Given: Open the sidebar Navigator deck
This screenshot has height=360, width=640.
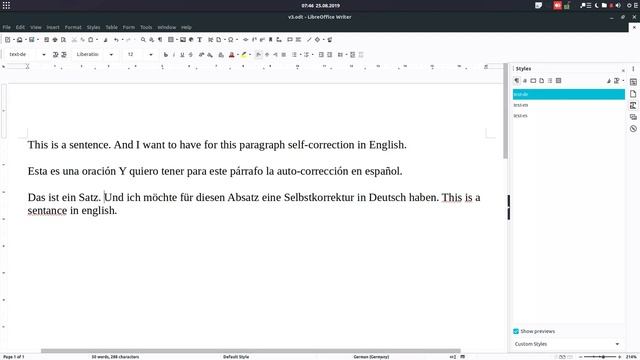Looking at the screenshot, I should (633, 129).
